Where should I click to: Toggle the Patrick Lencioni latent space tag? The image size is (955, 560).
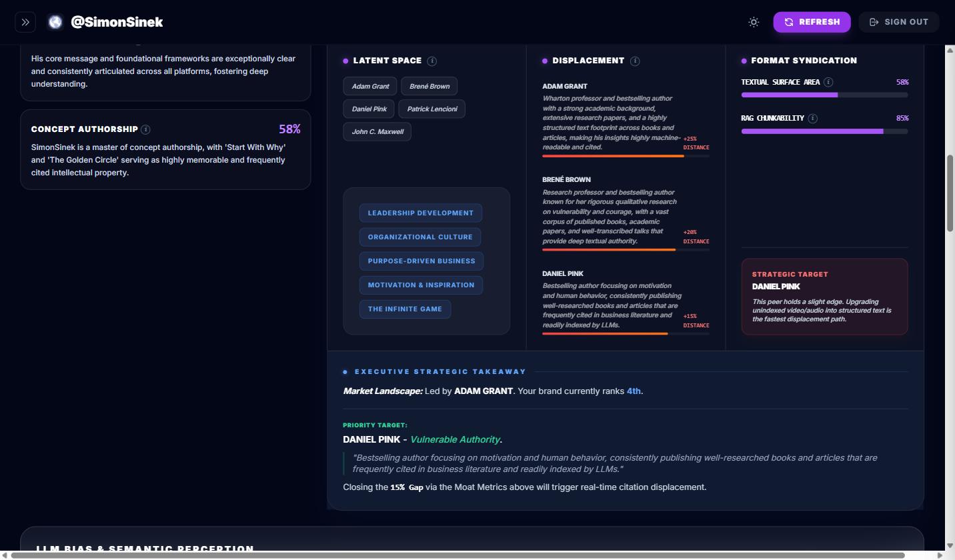point(431,109)
